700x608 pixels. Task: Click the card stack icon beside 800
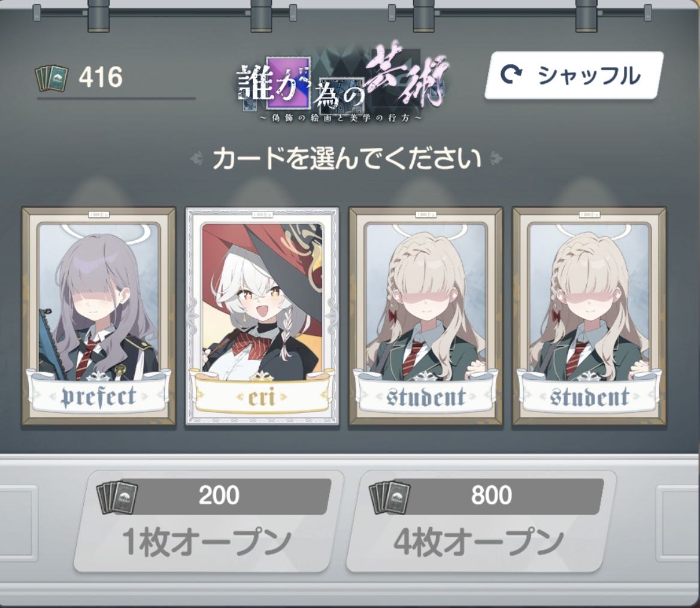click(390, 497)
